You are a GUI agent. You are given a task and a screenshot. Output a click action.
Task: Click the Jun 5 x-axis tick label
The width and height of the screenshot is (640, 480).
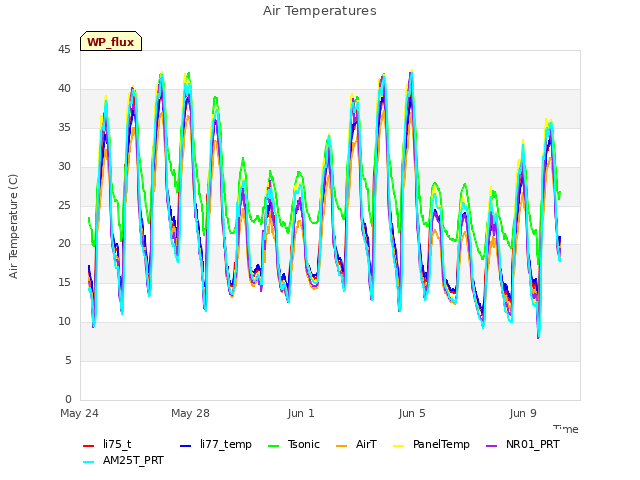(x=412, y=413)
